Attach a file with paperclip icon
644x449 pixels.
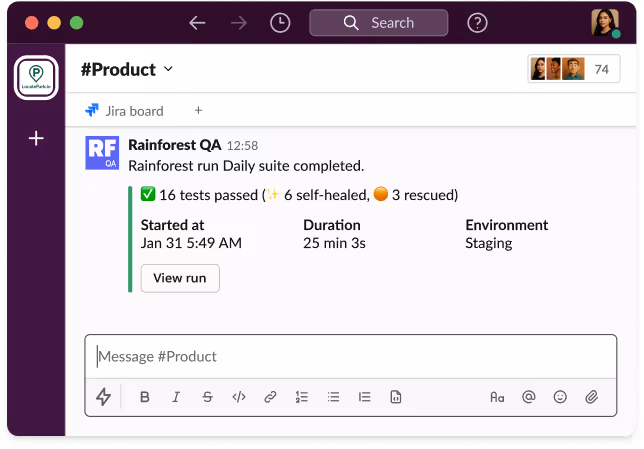pos(591,397)
